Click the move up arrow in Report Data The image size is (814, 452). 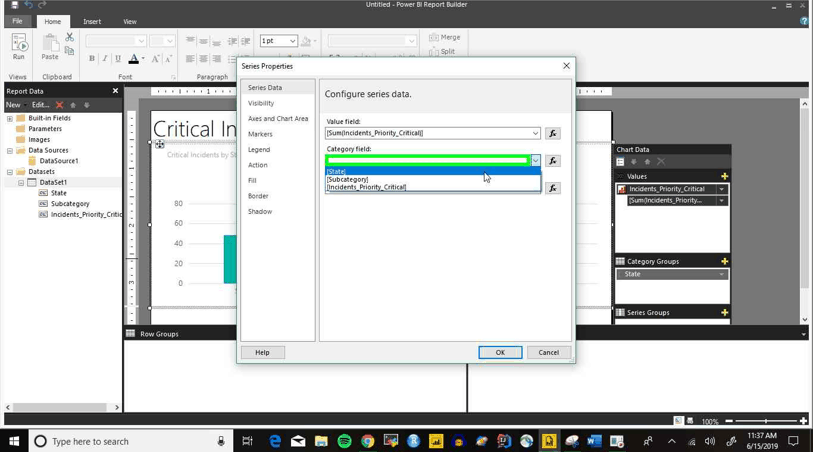coord(73,105)
